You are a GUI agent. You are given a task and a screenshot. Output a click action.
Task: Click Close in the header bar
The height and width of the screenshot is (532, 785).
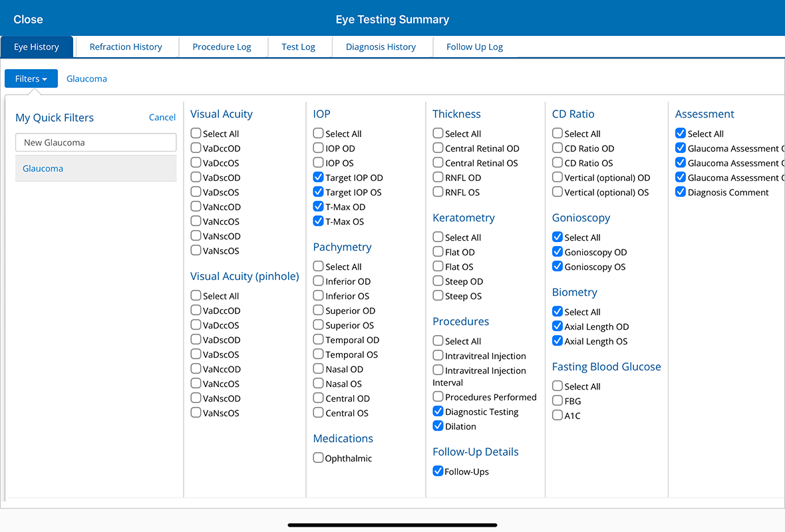click(28, 19)
